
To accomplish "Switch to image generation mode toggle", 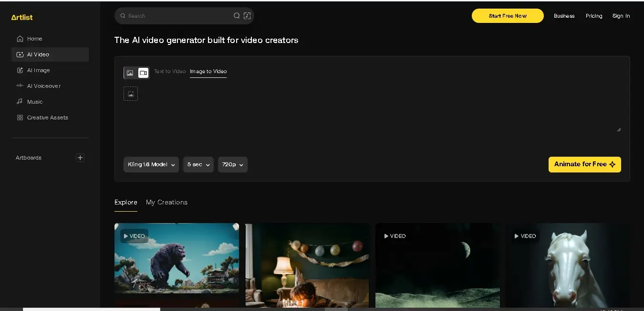I will (x=130, y=73).
